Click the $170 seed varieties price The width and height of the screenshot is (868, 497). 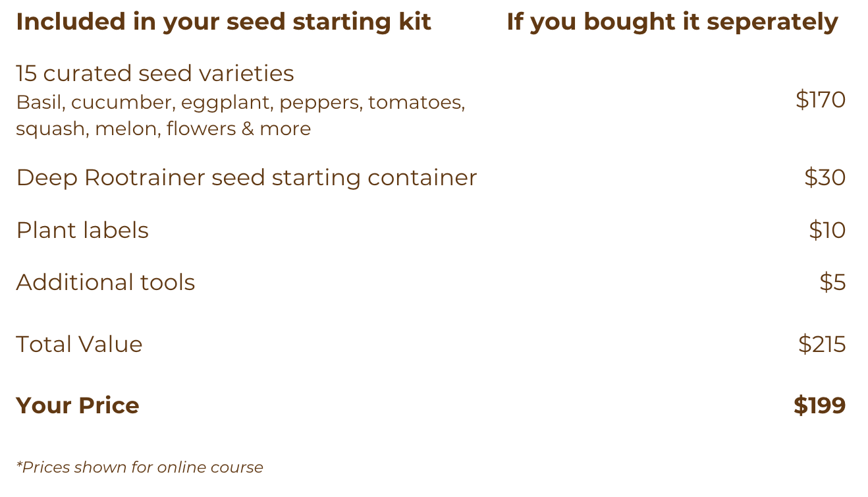point(820,100)
